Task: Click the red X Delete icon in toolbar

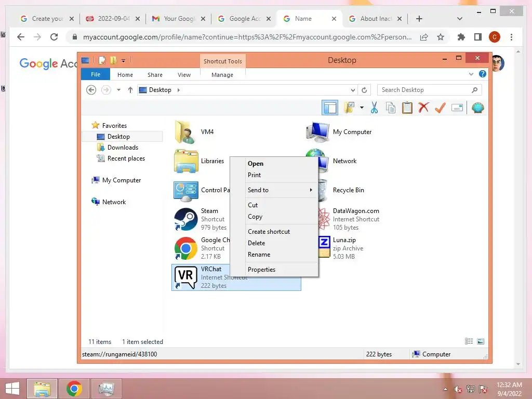Action: click(423, 108)
